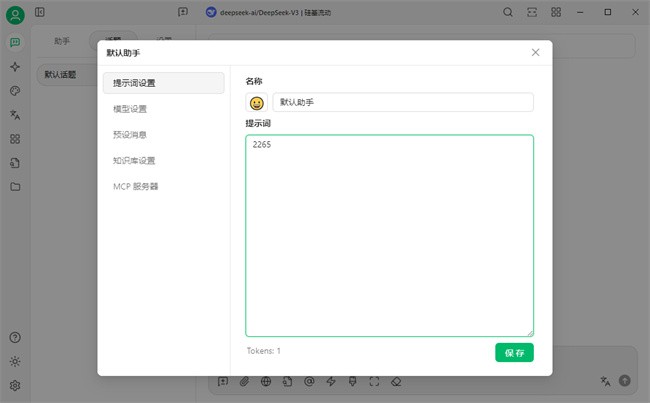Select the 默认话题 topic item
Screen dimensions: 650x403
(67, 75)
